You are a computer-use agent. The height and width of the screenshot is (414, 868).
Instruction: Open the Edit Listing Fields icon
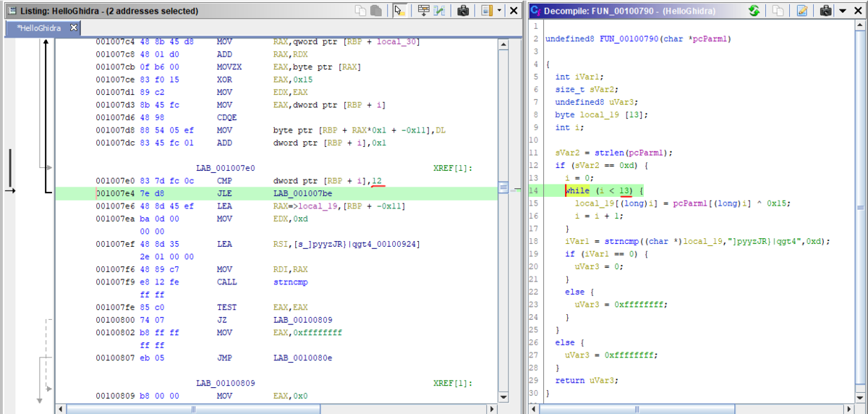[487, 11]
